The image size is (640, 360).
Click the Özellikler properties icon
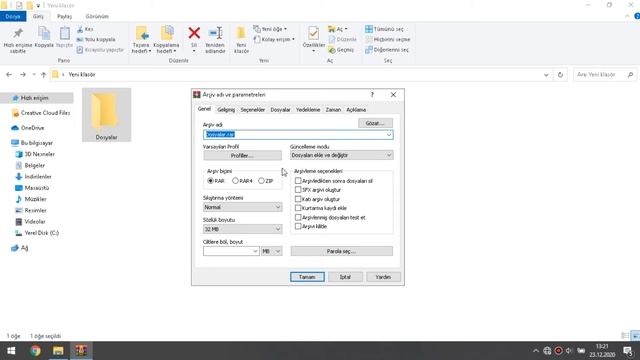[x=313, y=33]
